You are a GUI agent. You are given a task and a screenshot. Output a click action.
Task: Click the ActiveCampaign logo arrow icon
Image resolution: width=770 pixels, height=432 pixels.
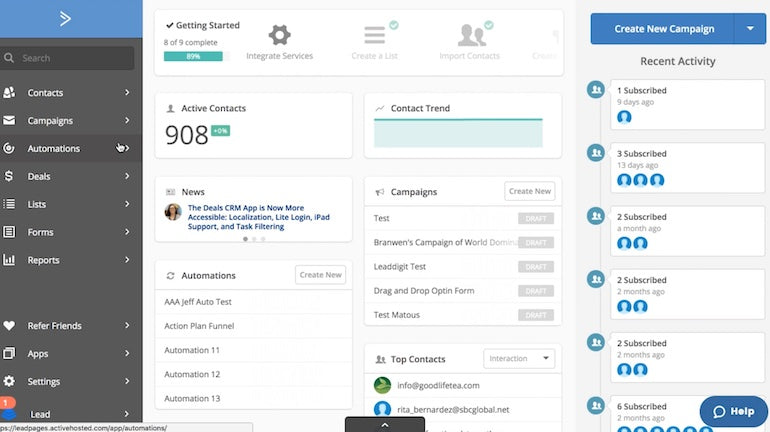(x=65, y=19)
